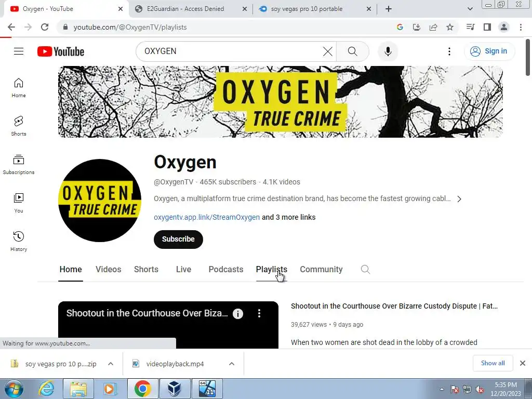This screenshot has height=399, width=532.
Task: Toggle Chrome side panel
Action: (x=487, y=27)
